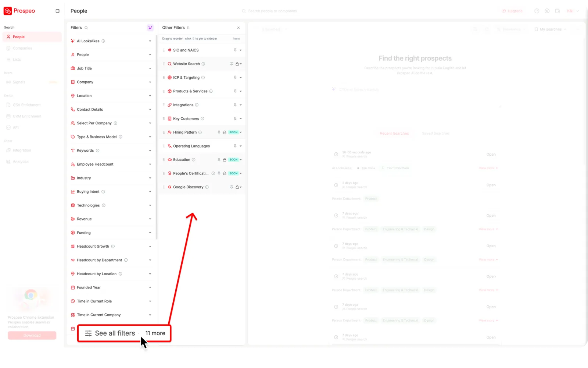
Task: Pin SIC and NAICS filter to sidebar
Action: (235, 50)
